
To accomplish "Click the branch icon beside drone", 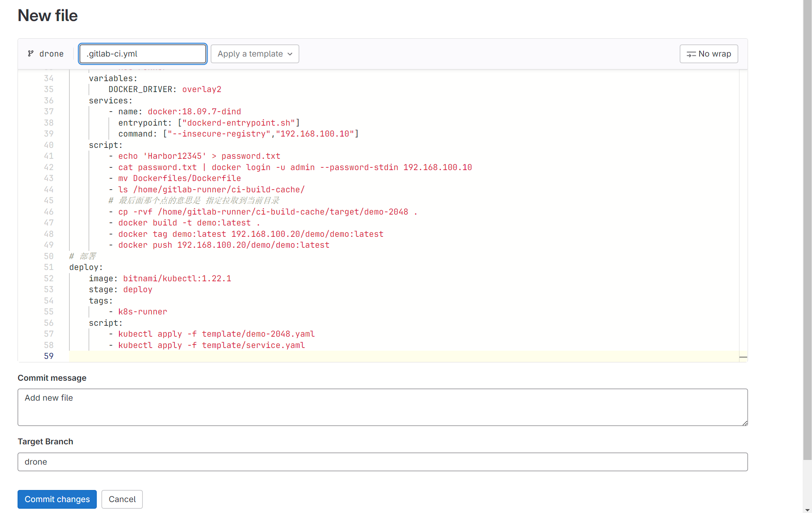I will 30,54.
